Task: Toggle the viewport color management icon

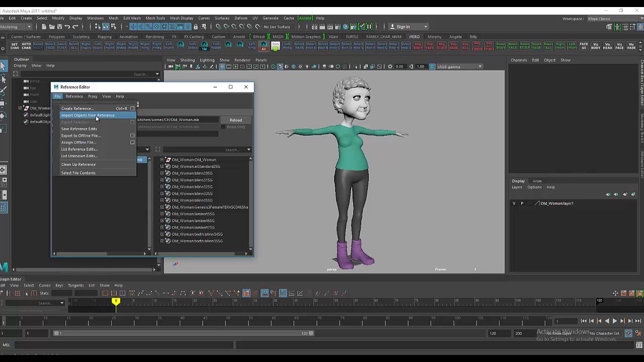Action: pos(432,66)
